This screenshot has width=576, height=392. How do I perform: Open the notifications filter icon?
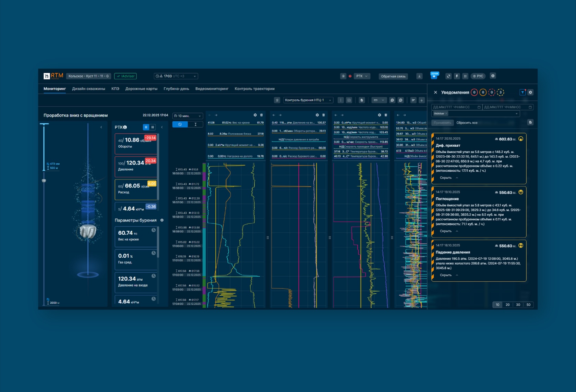tap(523, 92)
